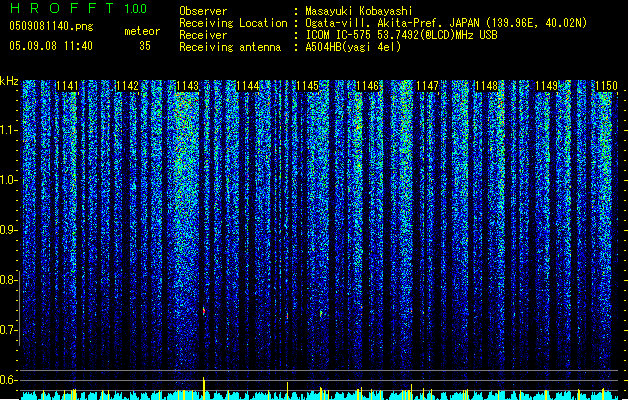The height and width of the screenshot is (400, 629).
Task: Select antenna text A504HB(yagi 4el)
Action: (x=353, y=47)
